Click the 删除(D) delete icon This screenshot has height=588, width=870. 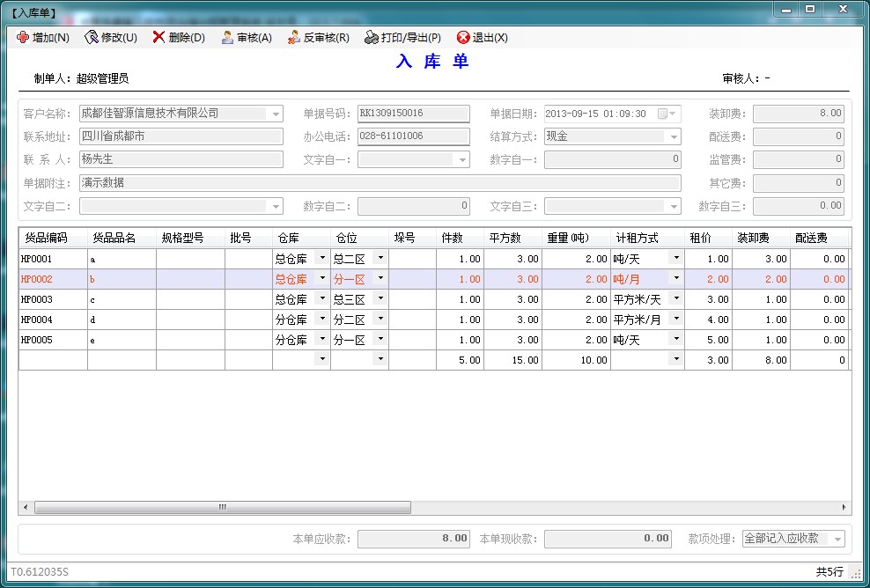point(159,38)
